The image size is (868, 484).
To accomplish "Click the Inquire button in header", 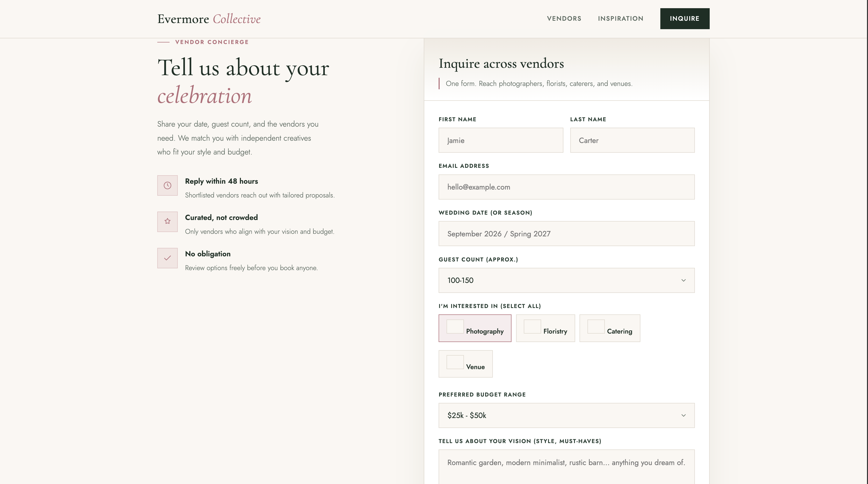I will (x=685, y=18).
